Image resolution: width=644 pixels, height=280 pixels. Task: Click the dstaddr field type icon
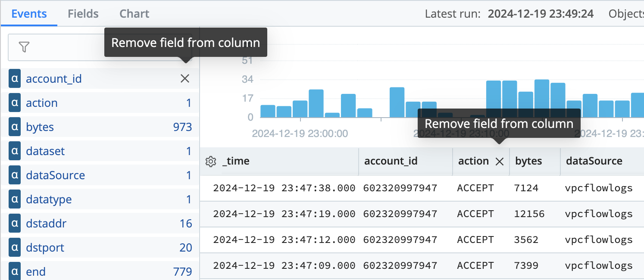[x=15, y=224]
